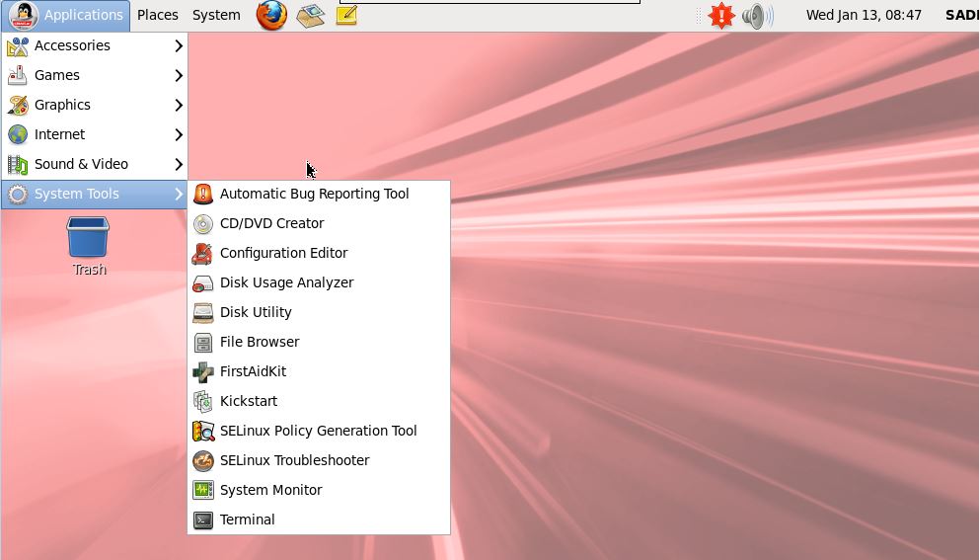
Task: Select the Sound & Video label
Action: (81, 164)
